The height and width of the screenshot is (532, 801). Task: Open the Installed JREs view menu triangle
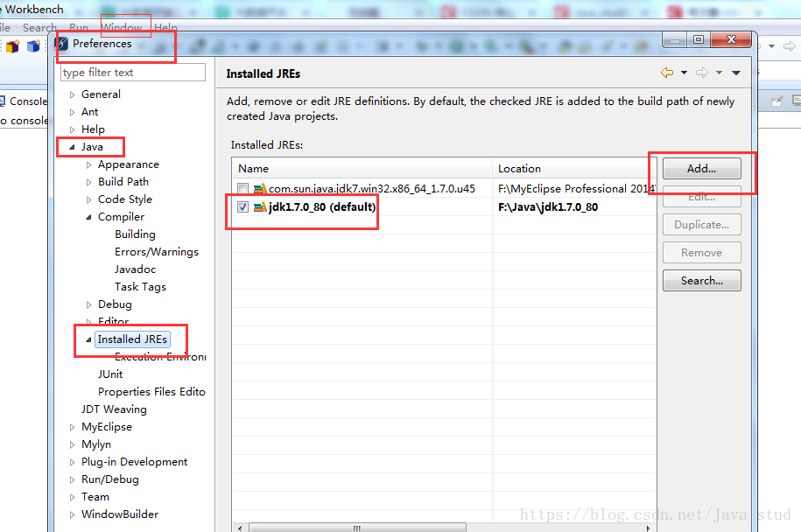(x=736, y=73)
